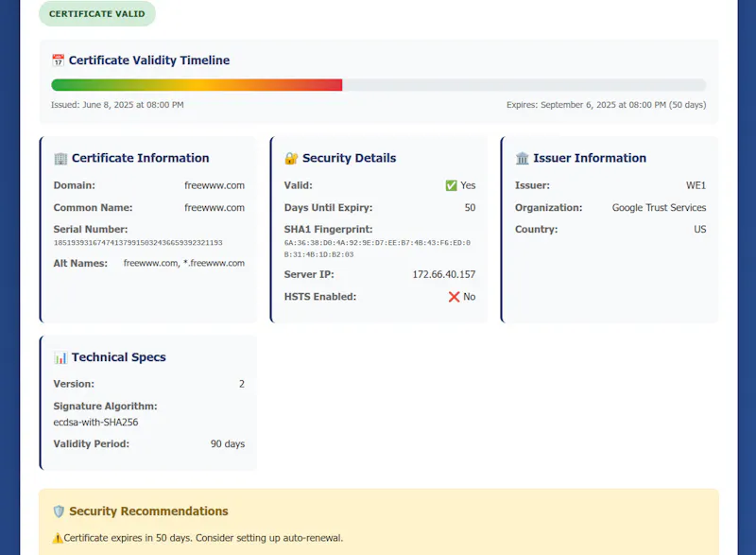Click the Expires September 6, 2025 text
This screenshot has width=756, height=555.
(606, 105)
